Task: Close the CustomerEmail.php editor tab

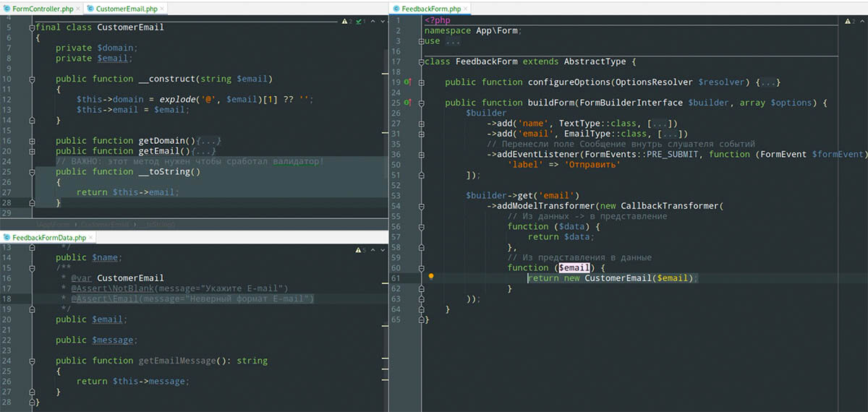Action: [x=163, y=9]
